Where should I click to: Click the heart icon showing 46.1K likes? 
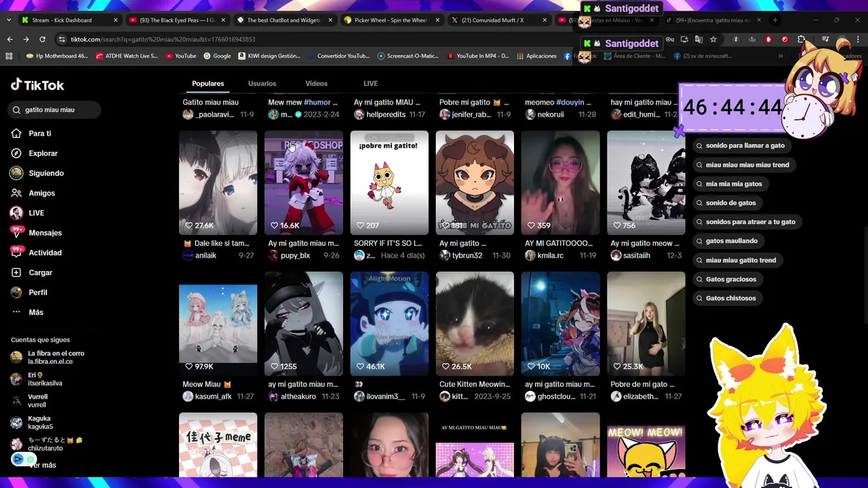click(x=360, y=366)
